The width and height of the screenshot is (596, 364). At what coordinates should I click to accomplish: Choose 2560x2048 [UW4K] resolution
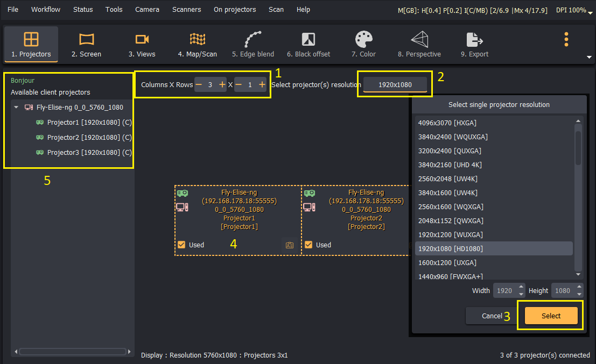coord(494,179)
